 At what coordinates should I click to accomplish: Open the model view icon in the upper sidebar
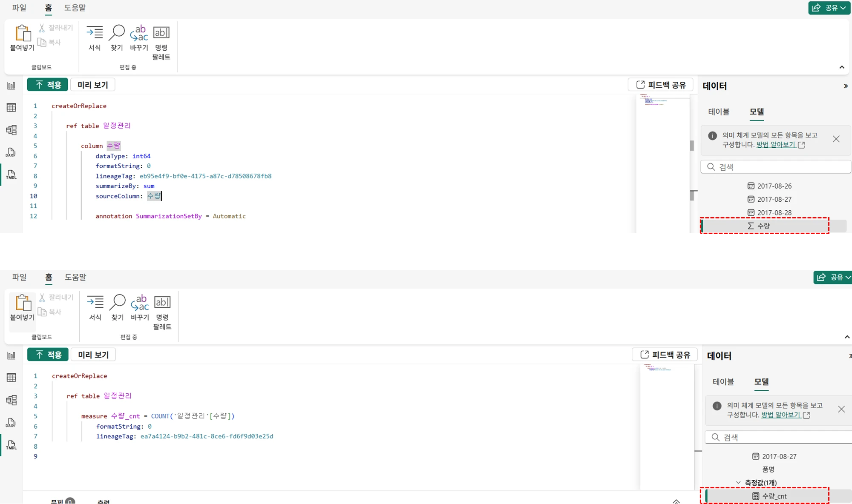[11, 130]
